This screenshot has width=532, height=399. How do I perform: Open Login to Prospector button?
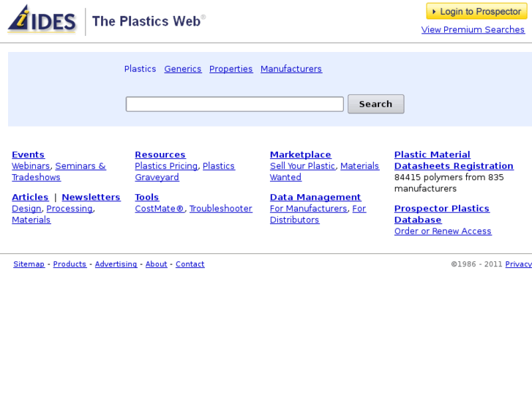coord(476,12)
